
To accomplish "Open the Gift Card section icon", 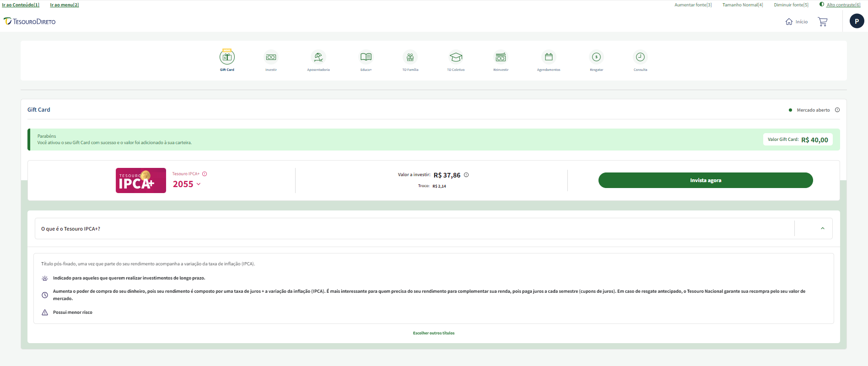I will [227, 57].
